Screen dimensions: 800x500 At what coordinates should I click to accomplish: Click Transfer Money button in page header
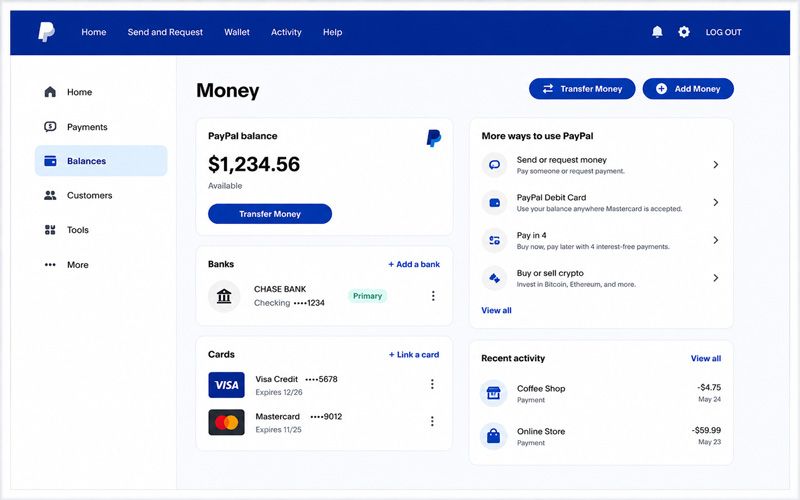582,89
